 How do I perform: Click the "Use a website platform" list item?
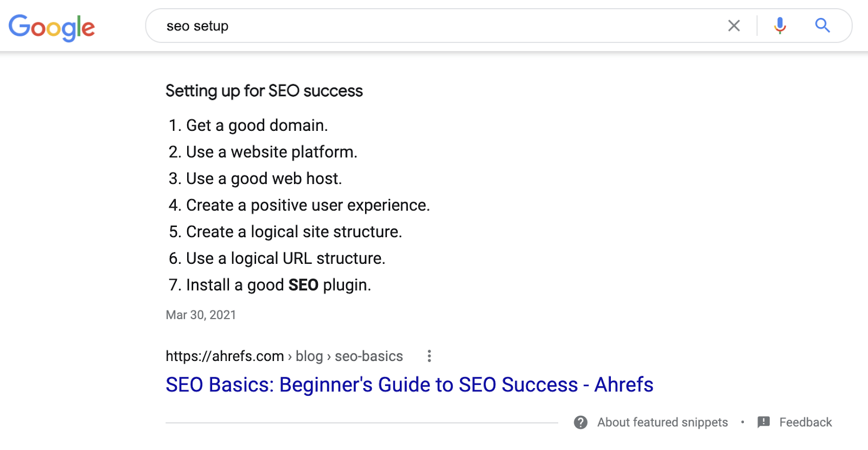pyautogui.click(x=271, y=152)
